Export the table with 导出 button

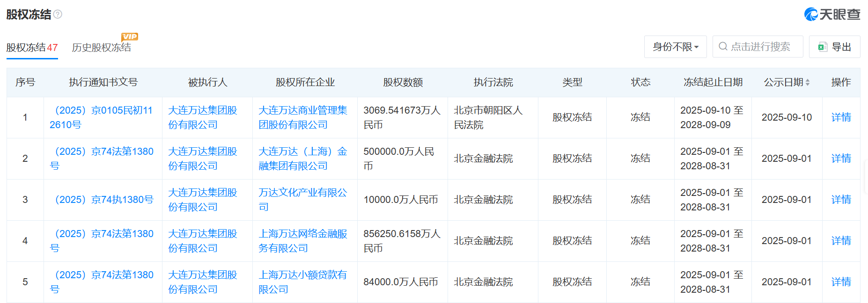pyautogui.click(x=835, y=47)
